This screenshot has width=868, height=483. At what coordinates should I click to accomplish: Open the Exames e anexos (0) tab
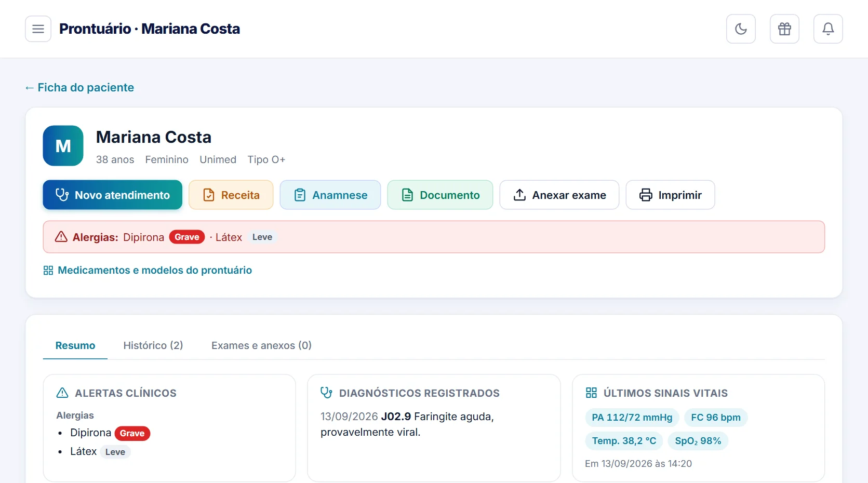[x=261, y=345]
